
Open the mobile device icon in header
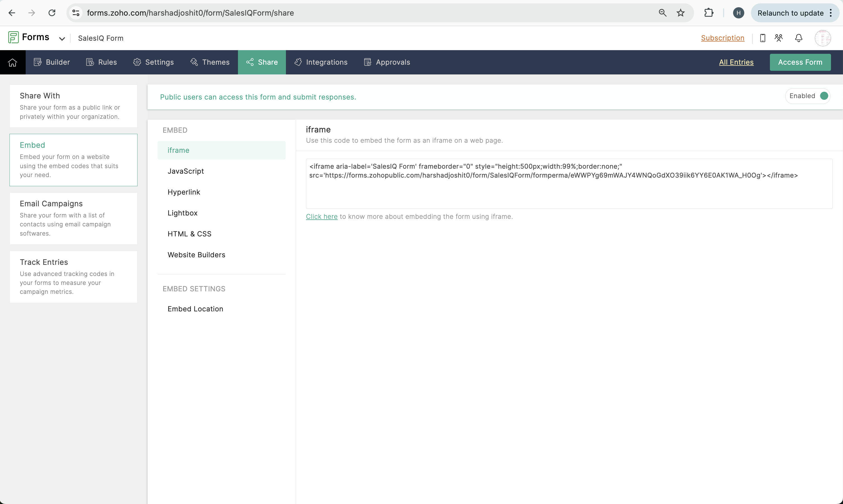point(762,38)
